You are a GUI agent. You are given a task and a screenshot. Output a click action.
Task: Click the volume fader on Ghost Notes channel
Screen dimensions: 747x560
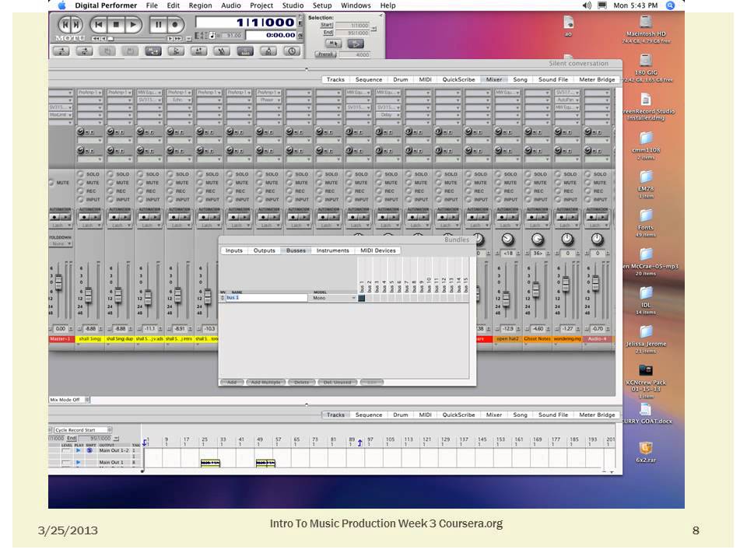coord(535,289)
